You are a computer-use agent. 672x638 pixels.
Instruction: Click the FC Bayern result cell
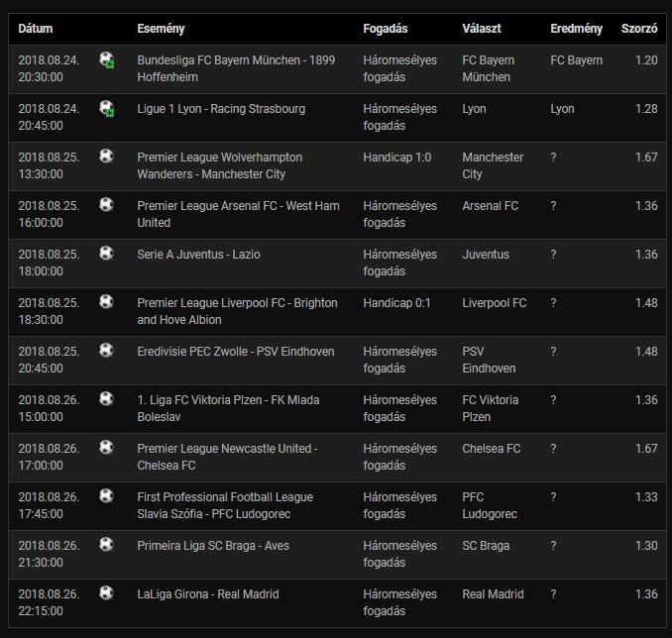point(577,60)
